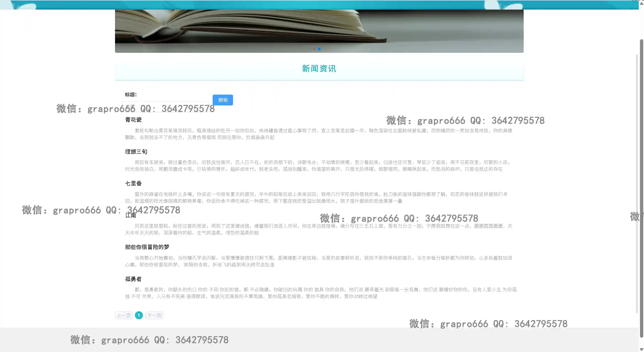The width and height of the screenshot is (644, 352).
Task: Open the 青花瓷 news article
Action: click(x=133, y=120)
